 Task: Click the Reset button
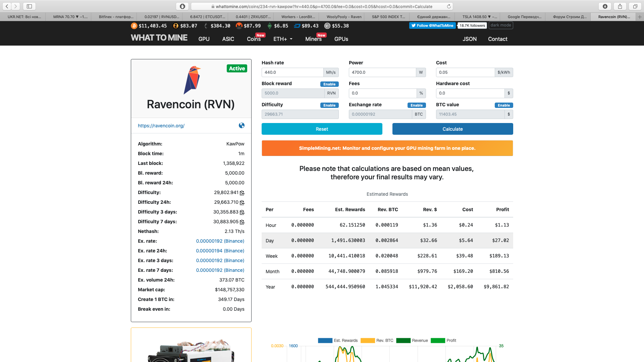pyautogui.click(x=322, y=129)
